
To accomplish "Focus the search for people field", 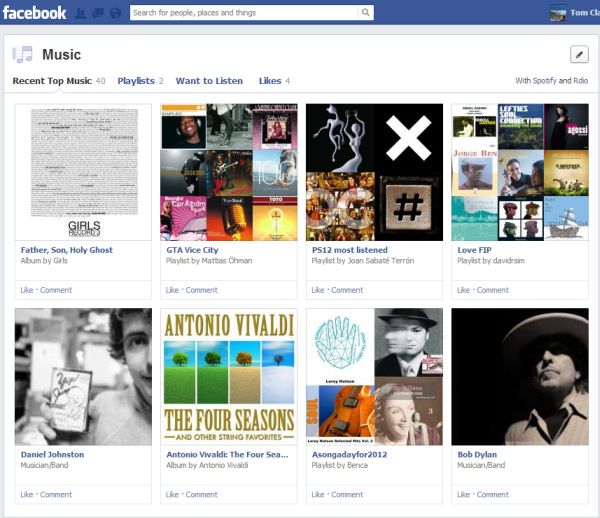I will (244, 13).
